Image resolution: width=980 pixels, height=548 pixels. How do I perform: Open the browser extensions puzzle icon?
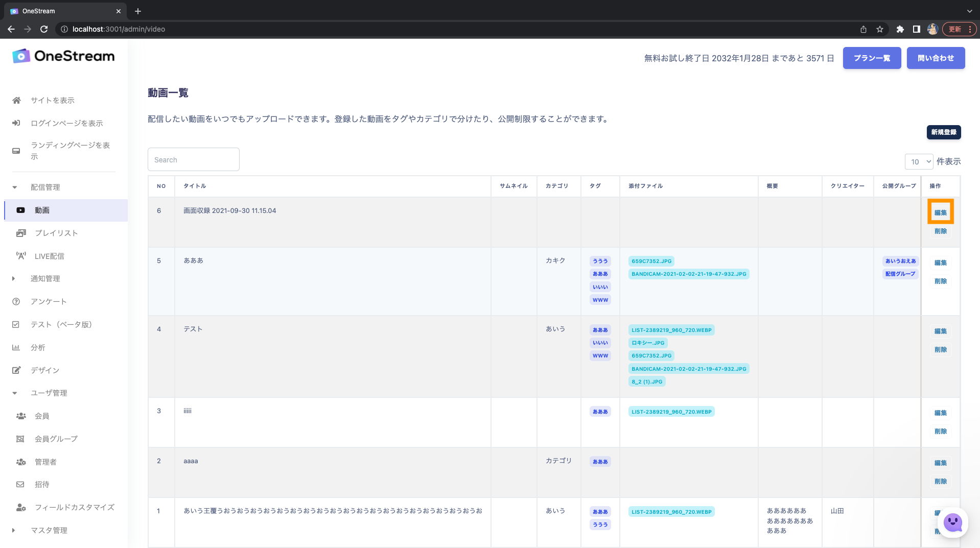(x=900, y=29)
